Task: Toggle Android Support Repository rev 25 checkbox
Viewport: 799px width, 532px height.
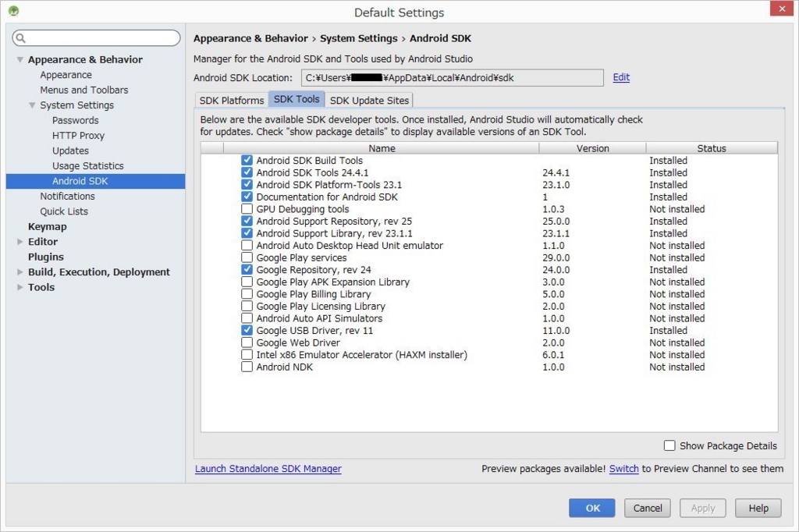Action: 247,222
